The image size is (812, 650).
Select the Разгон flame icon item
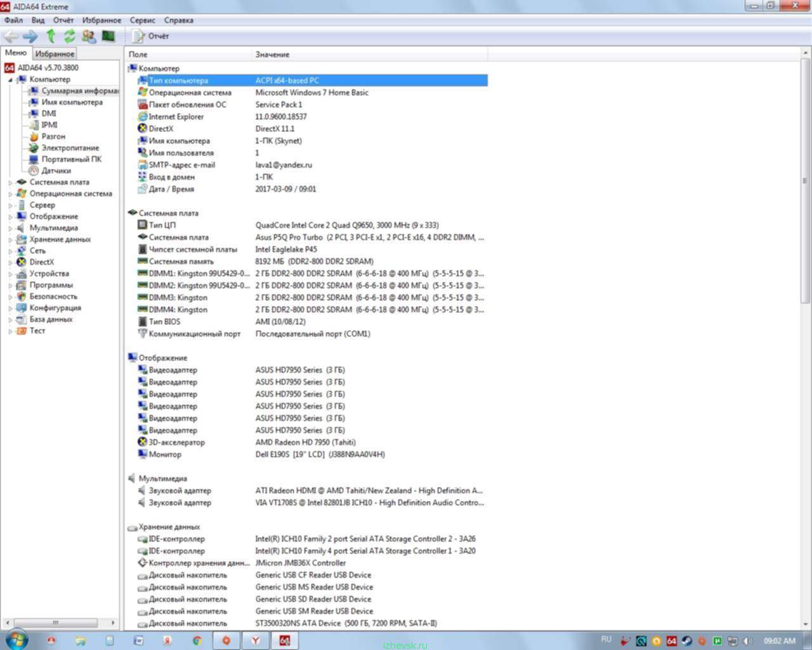click(x=34, y=136)
